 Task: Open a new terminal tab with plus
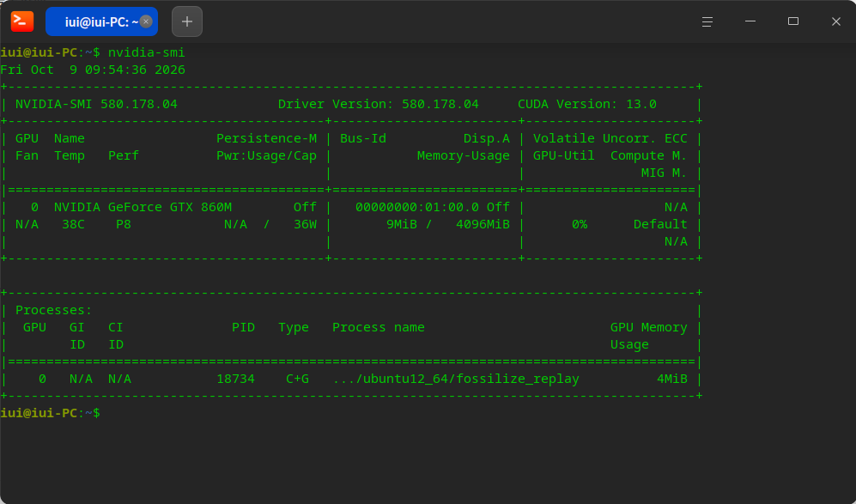[x=187, y=21]
